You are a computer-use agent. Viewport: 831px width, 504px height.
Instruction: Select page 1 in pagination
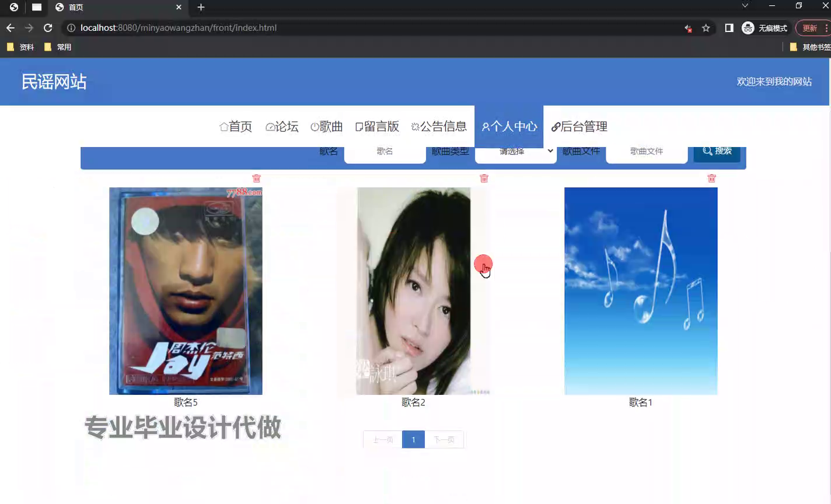click(x=413, y=440)
